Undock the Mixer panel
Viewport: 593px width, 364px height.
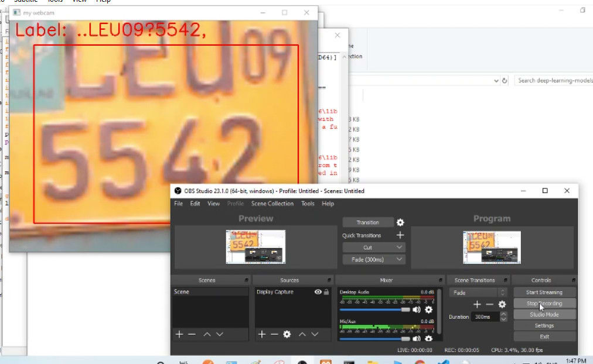point(441,280)
